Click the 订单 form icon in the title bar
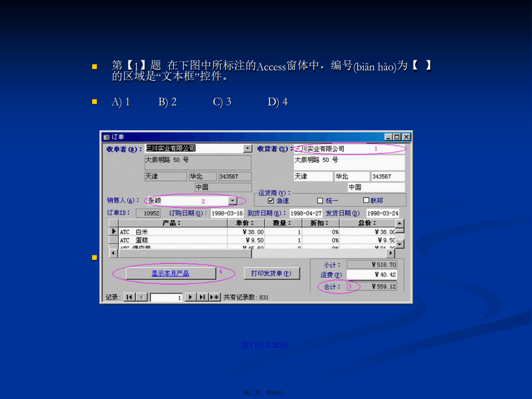Image resolution: width=532 pixels, height=399 pixels. (106, 137)
